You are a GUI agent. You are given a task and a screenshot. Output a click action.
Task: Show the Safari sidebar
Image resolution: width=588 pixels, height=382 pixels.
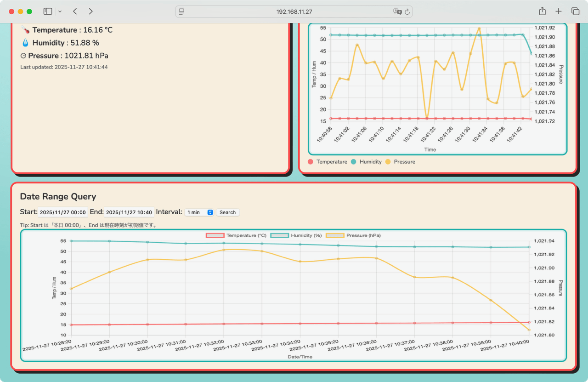click(48, 11)
